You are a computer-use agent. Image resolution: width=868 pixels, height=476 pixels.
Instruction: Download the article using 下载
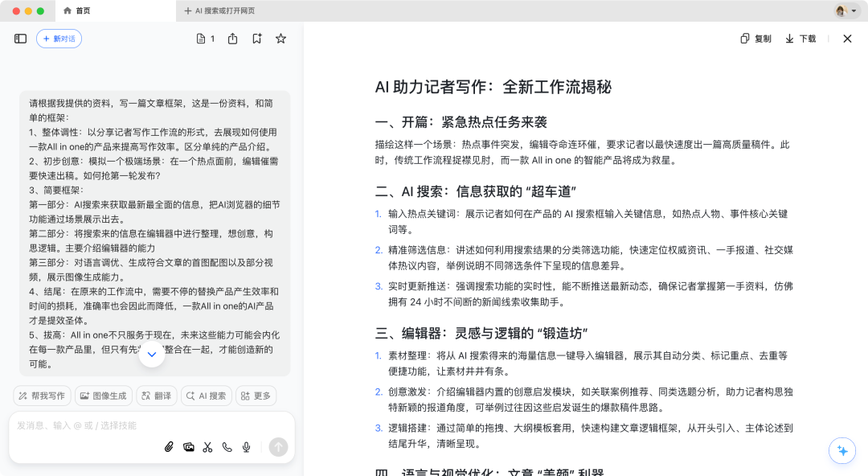pyautogui.click(x=799, y=38)
